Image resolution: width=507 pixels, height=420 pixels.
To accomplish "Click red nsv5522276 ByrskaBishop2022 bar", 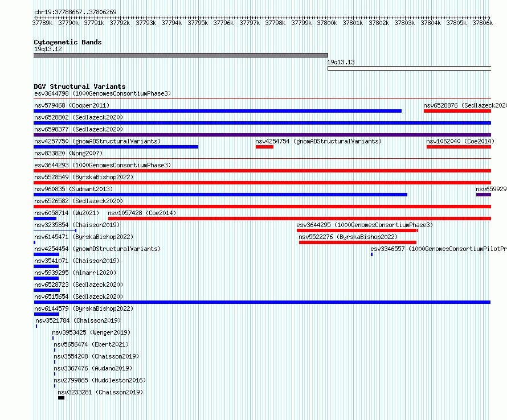I will pos(358,242).
